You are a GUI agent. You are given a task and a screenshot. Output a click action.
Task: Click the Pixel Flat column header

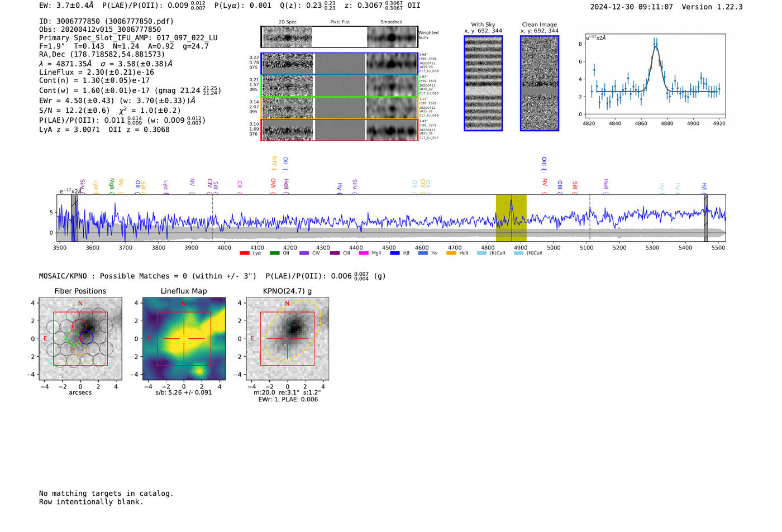pos(340,22)
